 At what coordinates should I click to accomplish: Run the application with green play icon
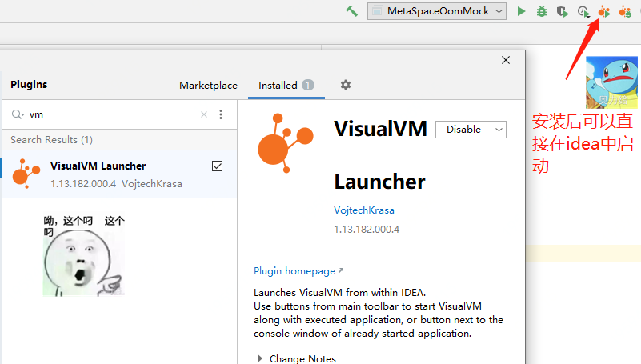[521, 11]
